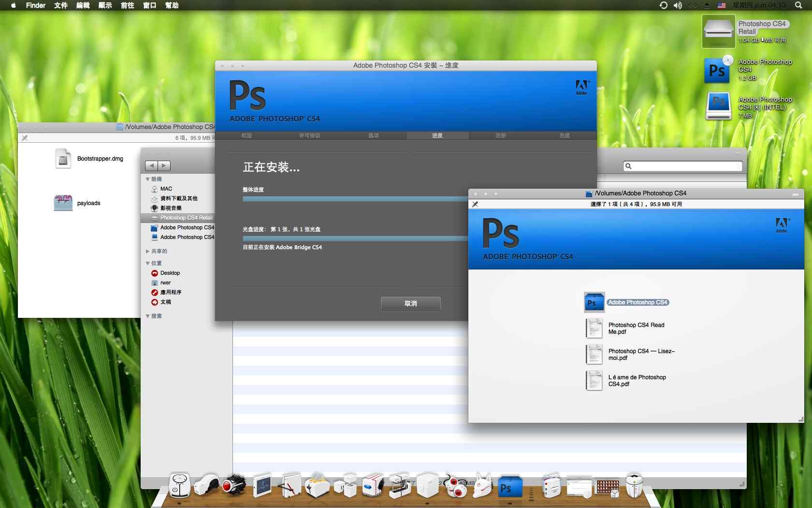Select 資料下載及其他 in sidebar
Screen dimensions: 812x508
(178, 198)
